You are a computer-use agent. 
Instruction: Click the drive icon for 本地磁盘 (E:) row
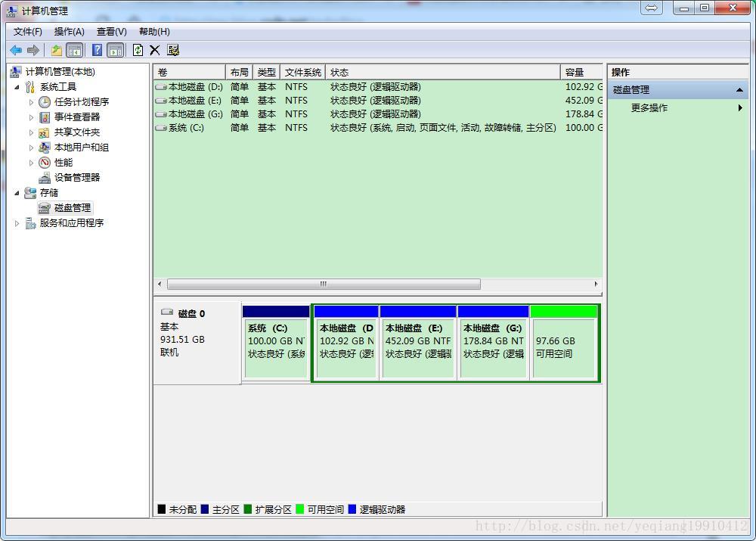(x=161, y=101)
